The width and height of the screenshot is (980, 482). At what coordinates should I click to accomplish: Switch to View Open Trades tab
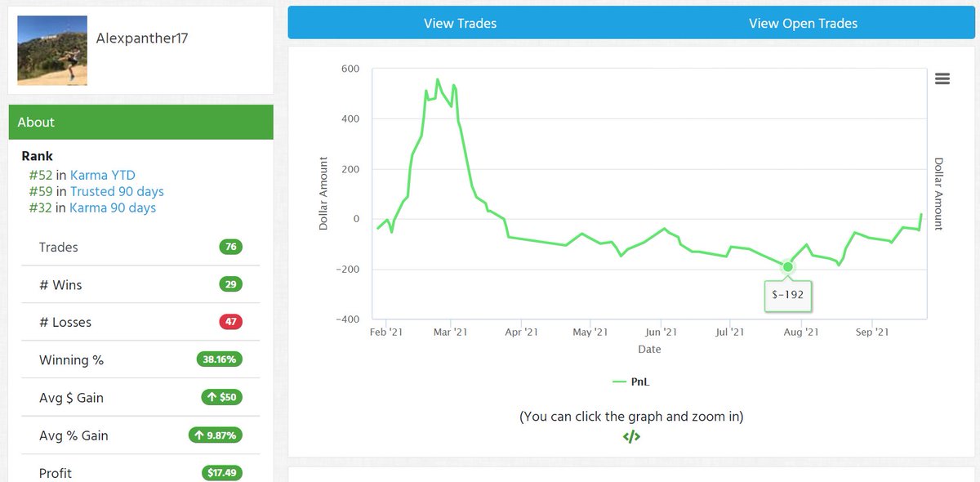[803, 23]
